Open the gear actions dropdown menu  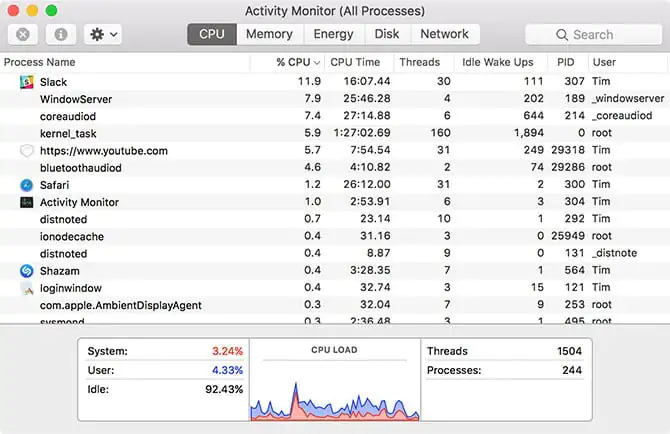[102, 34]
